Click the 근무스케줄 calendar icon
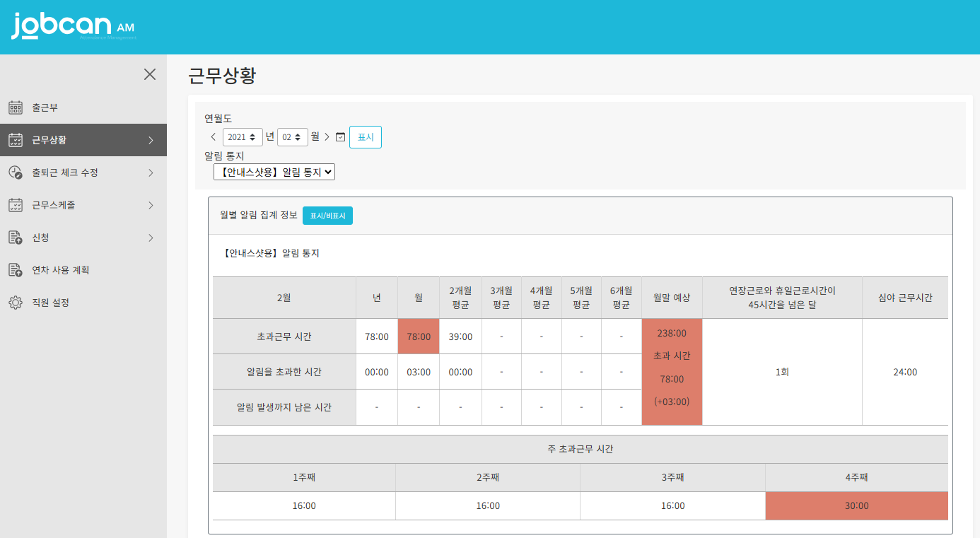The width and height of the screenshot is (980, 538). click(x=15, y=205)
